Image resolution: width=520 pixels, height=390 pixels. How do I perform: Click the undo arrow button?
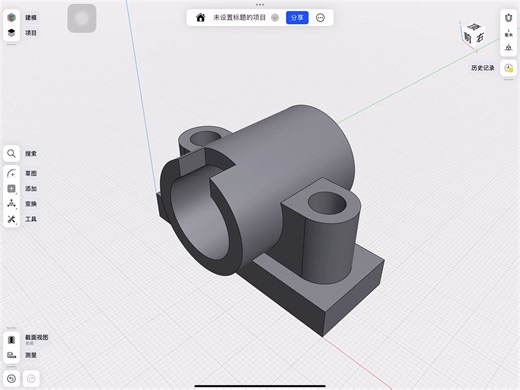[x=11, y=379]
